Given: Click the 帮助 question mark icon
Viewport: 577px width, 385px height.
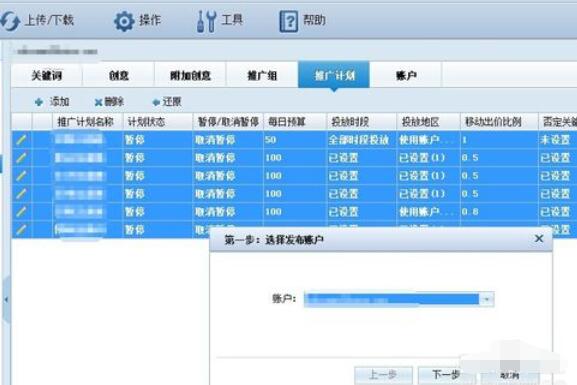Looking at the screenshot, I should (x=288, y=21).
